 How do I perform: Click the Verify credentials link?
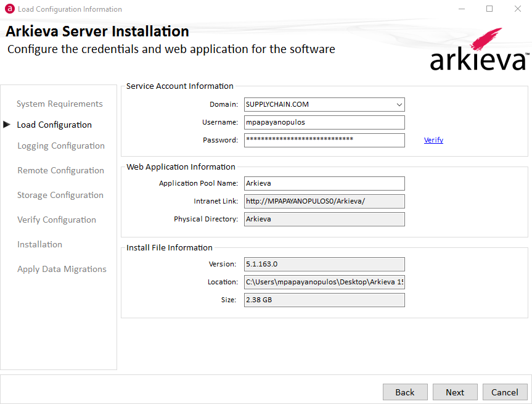433,140
